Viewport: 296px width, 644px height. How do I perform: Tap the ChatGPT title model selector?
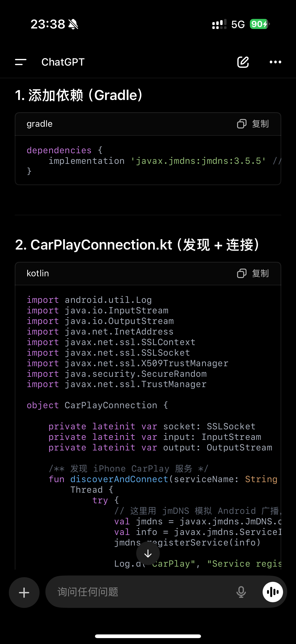(63, 62)
